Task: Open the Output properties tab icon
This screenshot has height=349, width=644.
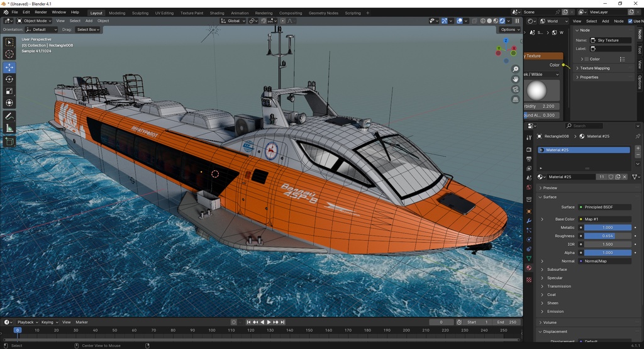Action: point(529,159)
